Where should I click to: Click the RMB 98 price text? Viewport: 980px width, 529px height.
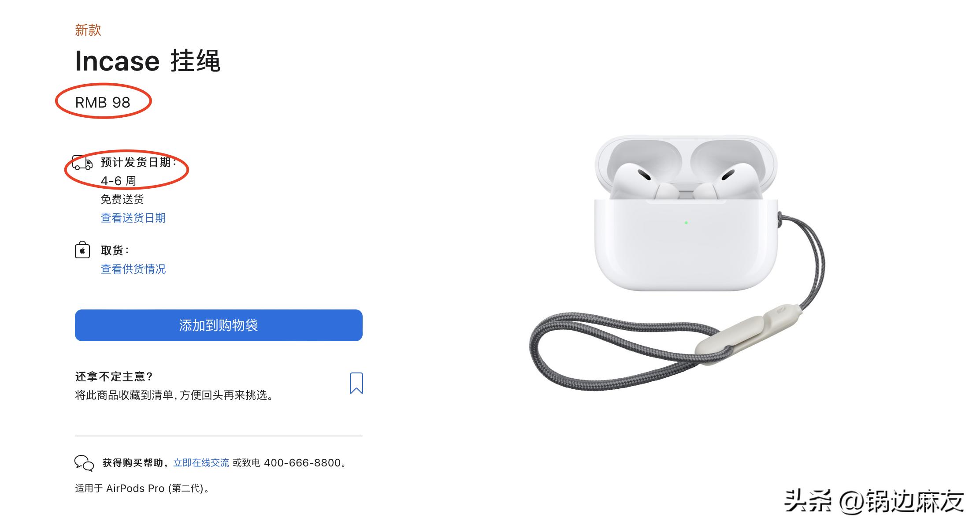pyautogui.click(x=103, y=102)
